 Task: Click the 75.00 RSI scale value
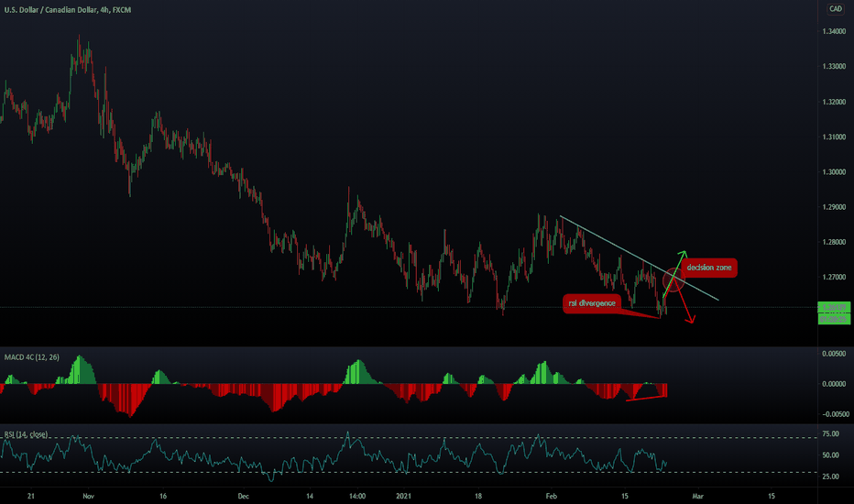[830, 433]
